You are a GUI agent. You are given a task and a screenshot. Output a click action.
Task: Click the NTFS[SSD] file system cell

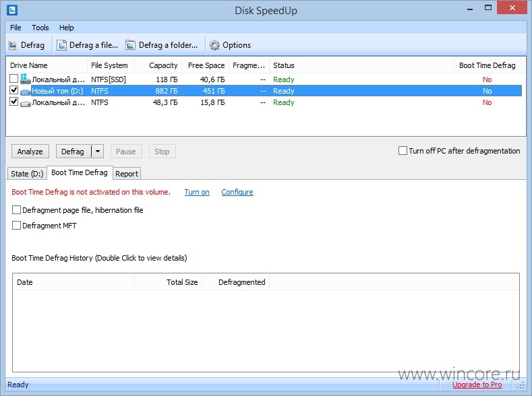tap(109, 79)
